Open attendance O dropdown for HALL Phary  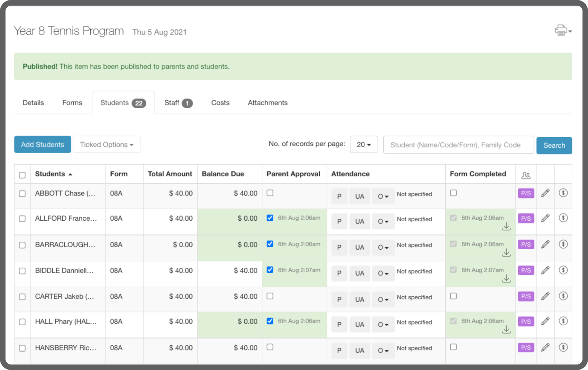tap(383, 325)
